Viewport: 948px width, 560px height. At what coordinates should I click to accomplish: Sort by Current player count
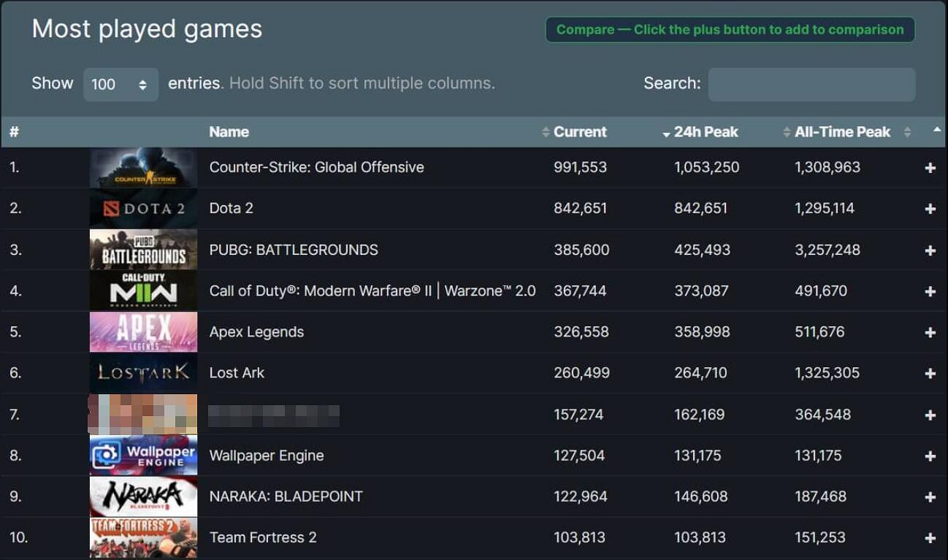coord(579,131)
